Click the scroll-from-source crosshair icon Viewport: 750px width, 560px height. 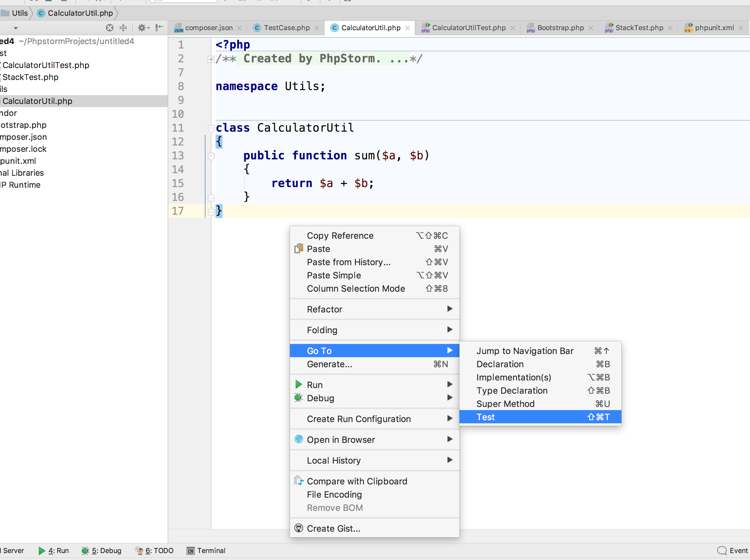click(109, 28)
